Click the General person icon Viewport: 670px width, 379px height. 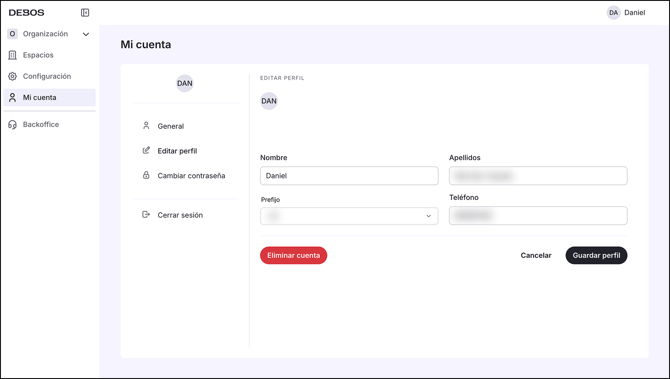[x=146, y=126]
